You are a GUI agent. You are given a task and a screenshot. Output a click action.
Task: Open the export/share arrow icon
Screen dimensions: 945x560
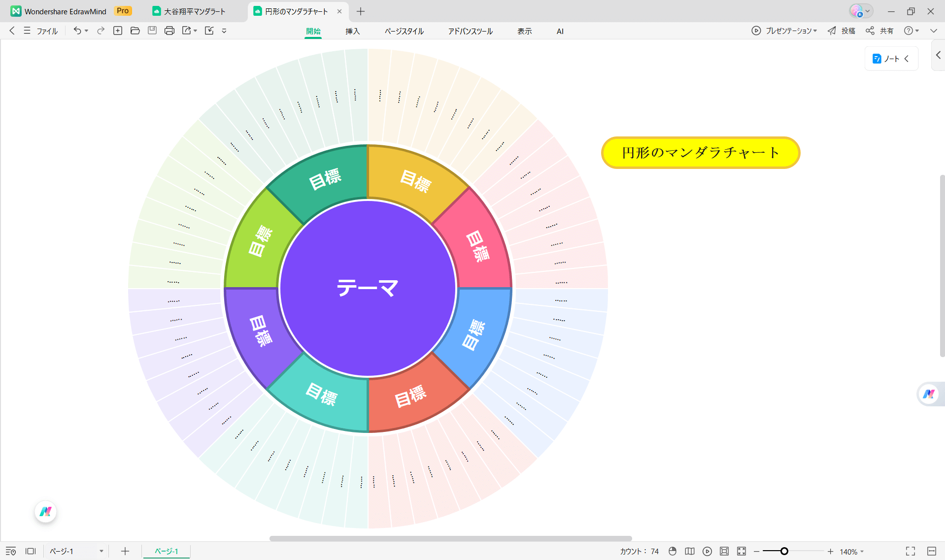click(x=187, y=31)
